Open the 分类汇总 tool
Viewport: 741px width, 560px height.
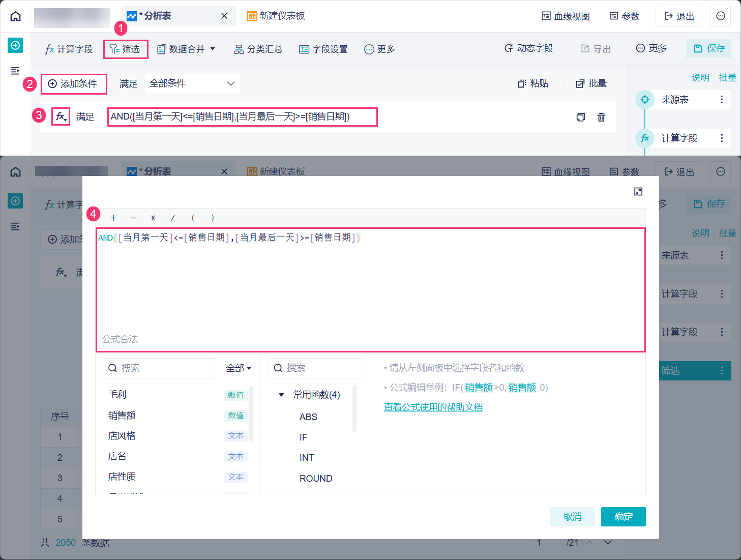tap(258, 49)
